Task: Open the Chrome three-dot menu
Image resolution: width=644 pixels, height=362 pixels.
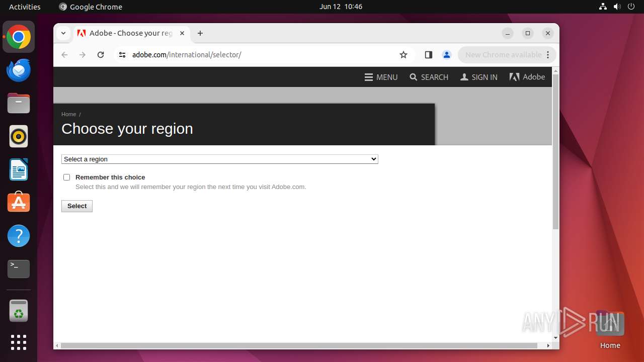Action: 549,55
